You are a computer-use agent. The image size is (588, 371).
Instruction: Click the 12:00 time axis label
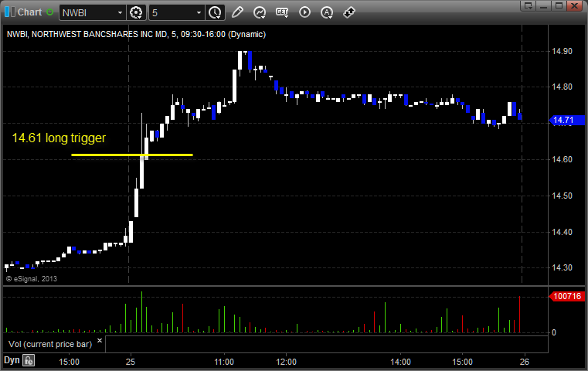point(286,362)
